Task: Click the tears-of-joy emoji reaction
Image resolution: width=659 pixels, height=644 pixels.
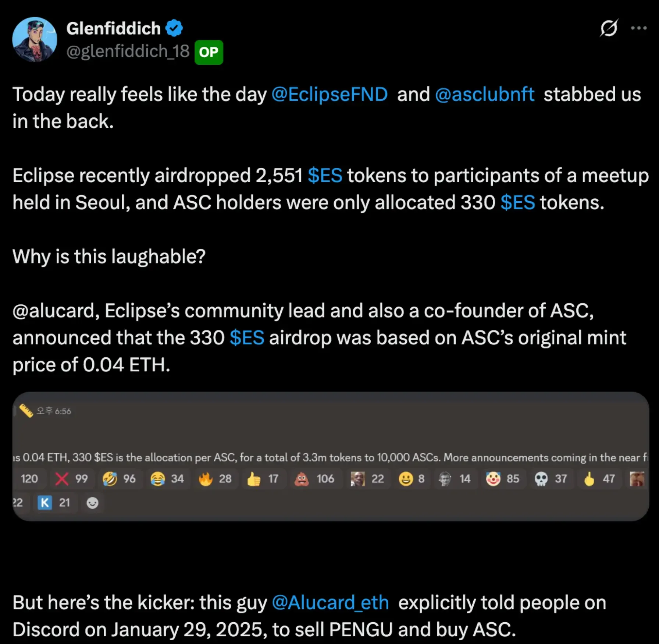Action: click(167, 479)
